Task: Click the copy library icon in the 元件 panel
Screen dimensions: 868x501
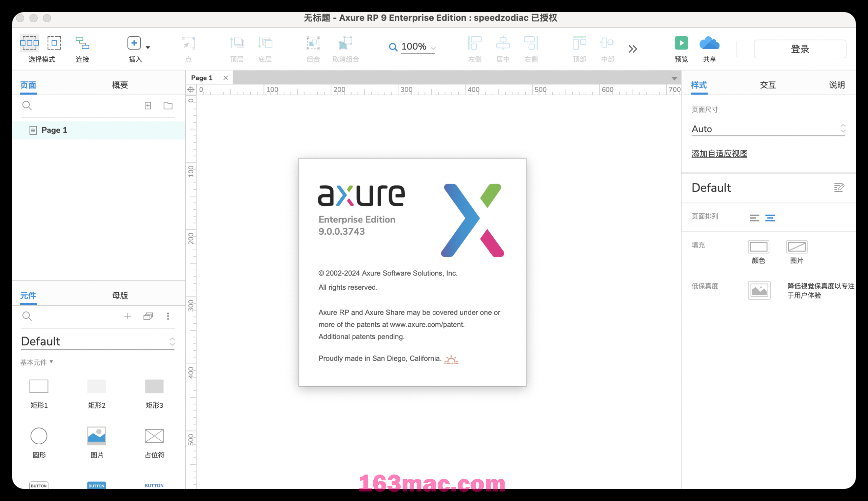Action: coord(148,316)
